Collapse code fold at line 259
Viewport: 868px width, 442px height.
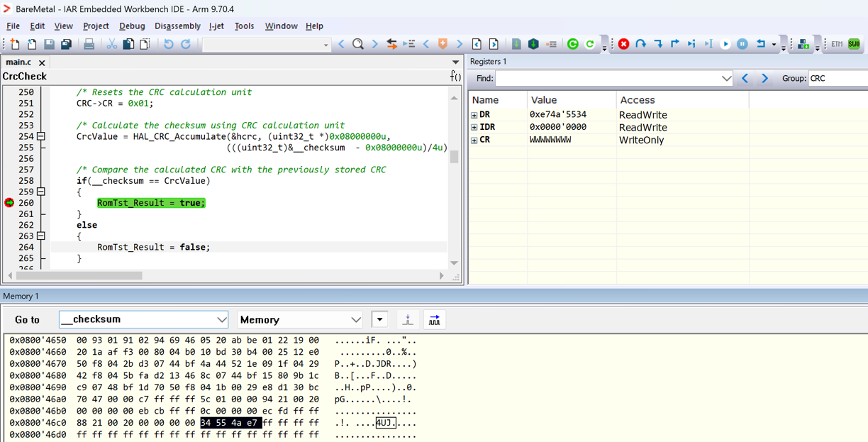(x=41, y=192)
